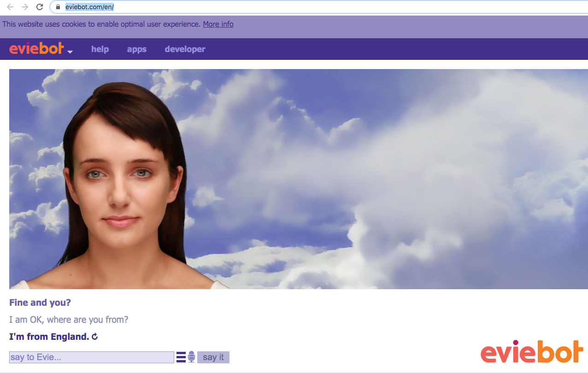Focus the "say to Evie..." text field
Viewport: 588px width, 373px height.
tap(91, 357)
